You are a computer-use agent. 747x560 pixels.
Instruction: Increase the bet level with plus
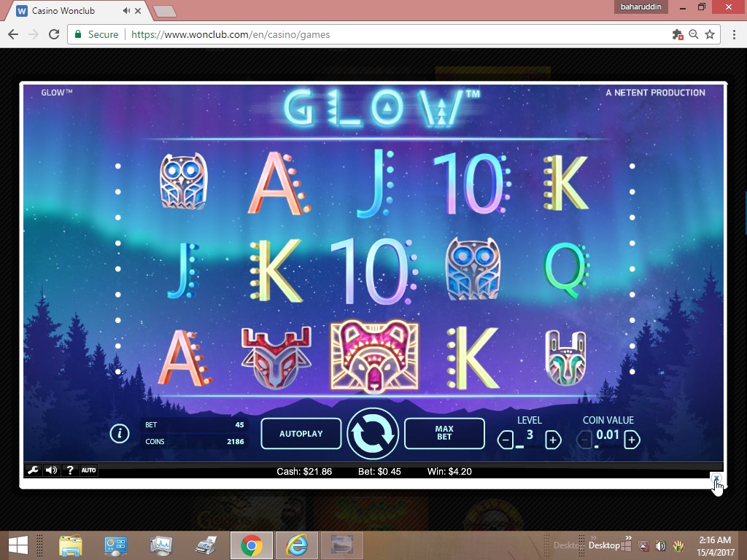click(x=553, y=440)
